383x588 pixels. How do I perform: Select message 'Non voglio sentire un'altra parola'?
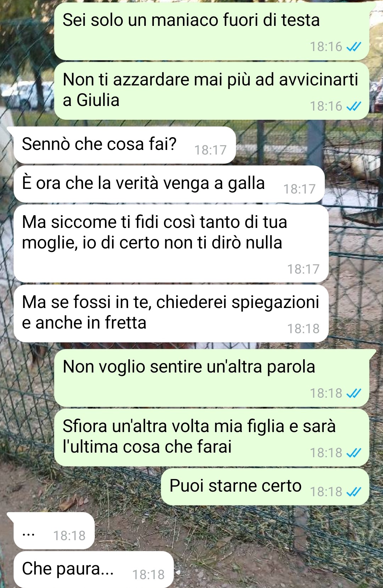[212, 378]
